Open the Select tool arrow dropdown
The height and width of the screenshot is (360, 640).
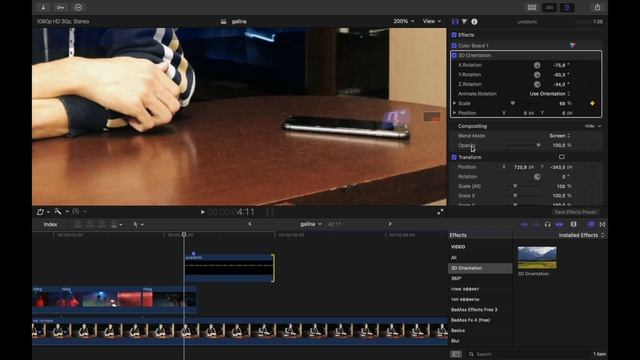point(138,224)
